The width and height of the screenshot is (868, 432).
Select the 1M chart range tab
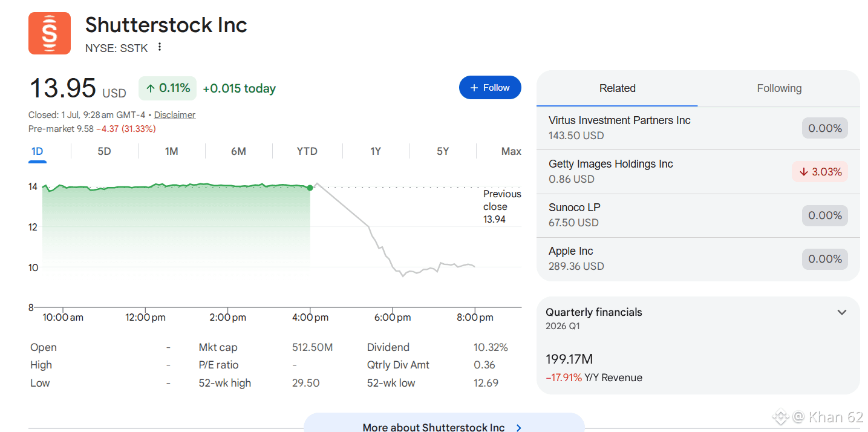click(x=171, y=151)
